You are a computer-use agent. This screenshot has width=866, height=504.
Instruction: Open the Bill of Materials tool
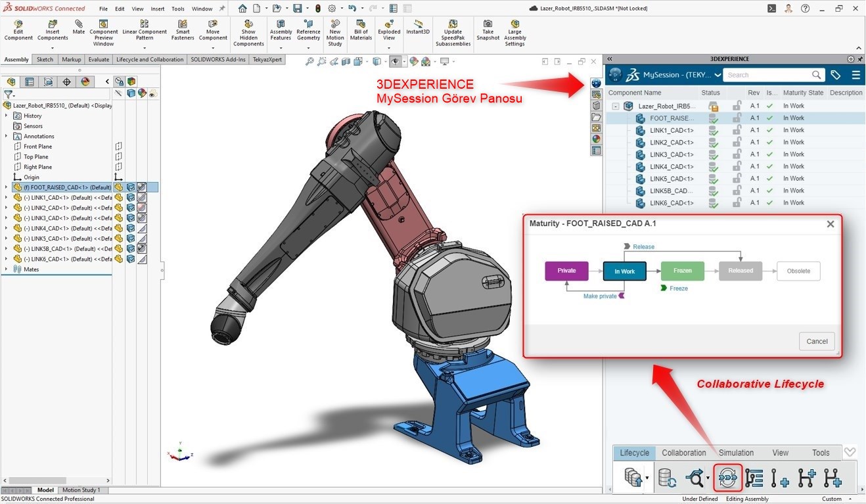361,30
